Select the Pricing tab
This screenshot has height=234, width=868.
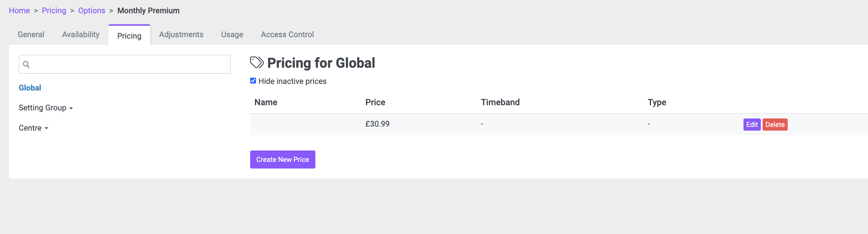(129, 35)
